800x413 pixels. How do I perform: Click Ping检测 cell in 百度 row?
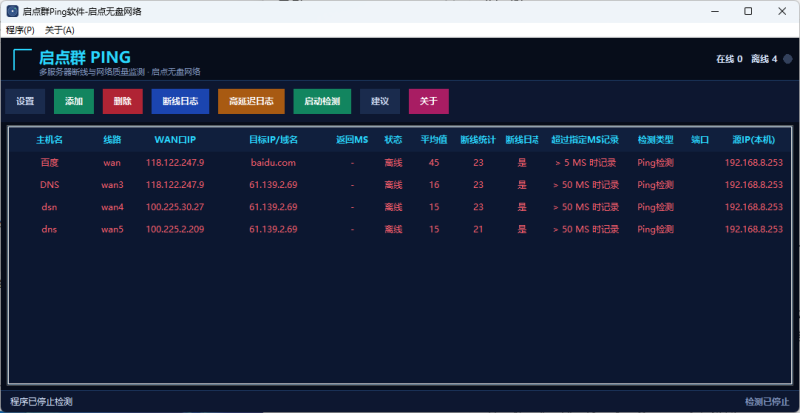tap(655, 163)
